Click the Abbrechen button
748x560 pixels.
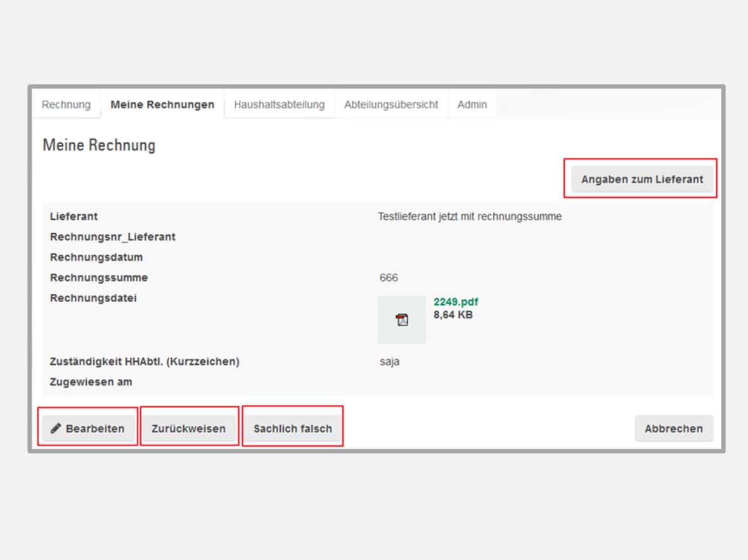pos(673,429)
